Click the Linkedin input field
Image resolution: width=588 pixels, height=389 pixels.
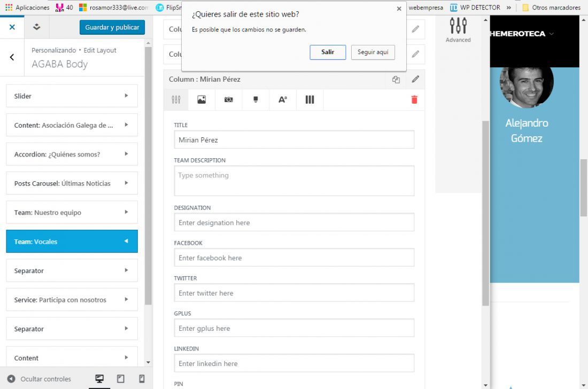point(294,363)
